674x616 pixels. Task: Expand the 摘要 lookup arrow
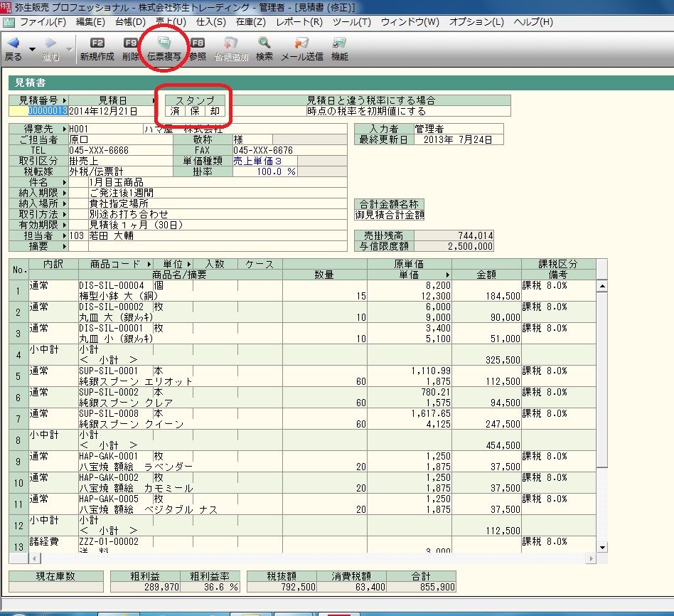click(65, 247)
